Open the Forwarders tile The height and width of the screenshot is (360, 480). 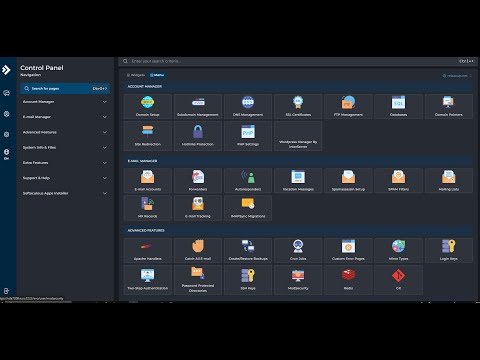tap(198, 180)
